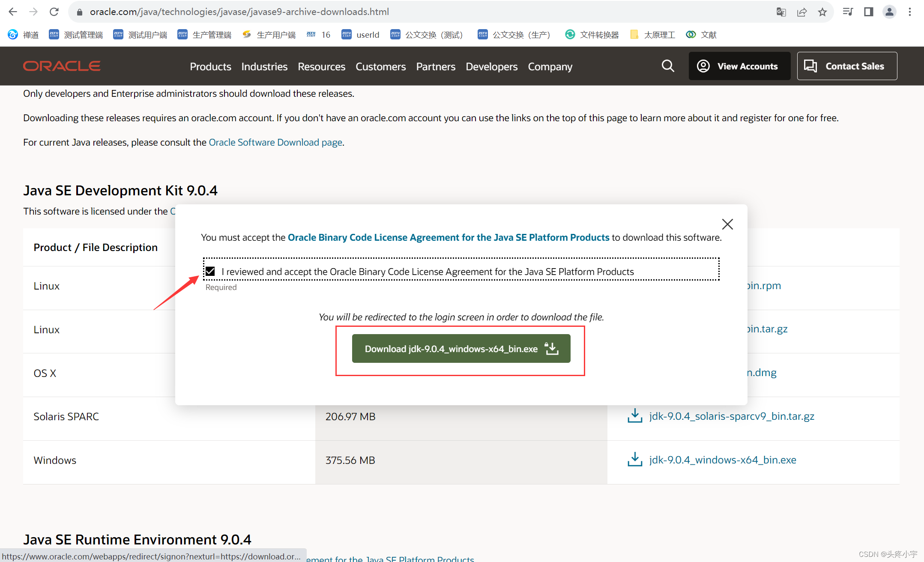Click the Contact Sales button
Screen dimensions: 924x562
[847, 66]
